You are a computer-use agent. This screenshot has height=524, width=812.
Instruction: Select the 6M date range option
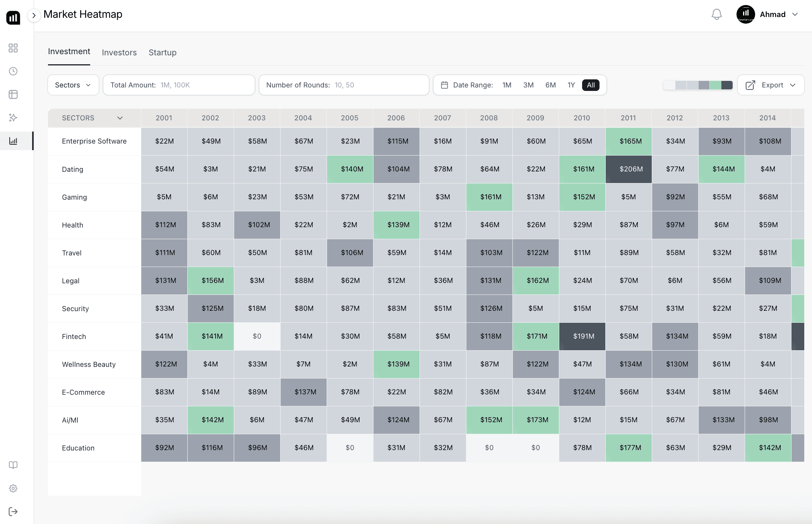click(x=550, y=85)
